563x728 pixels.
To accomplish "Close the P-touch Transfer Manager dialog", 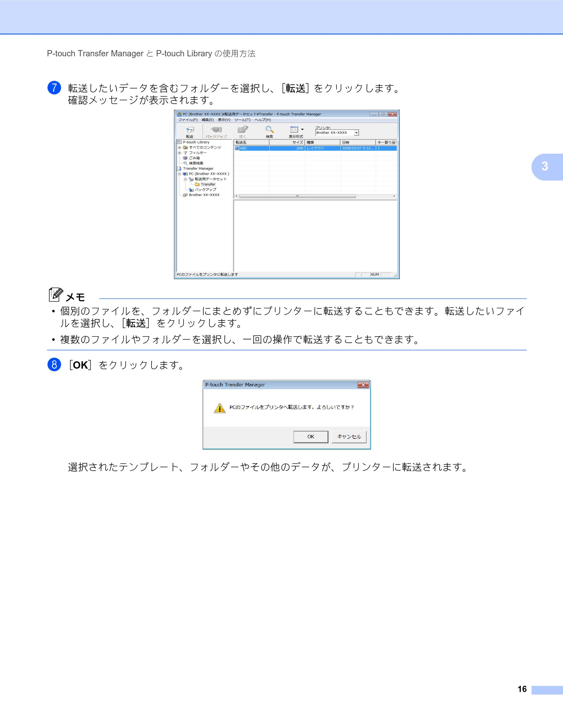I will [363, 385].
